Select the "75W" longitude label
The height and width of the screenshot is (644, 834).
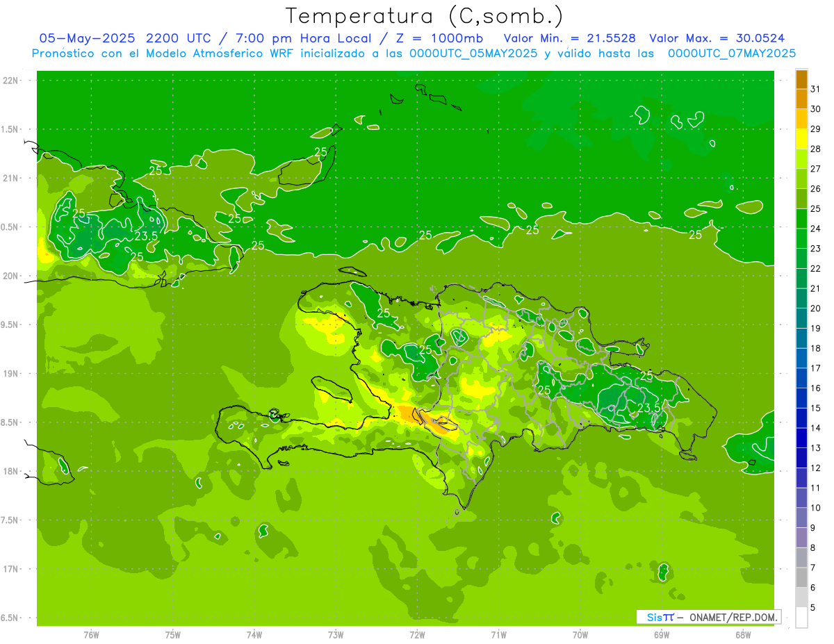click(x=173, y=635)
